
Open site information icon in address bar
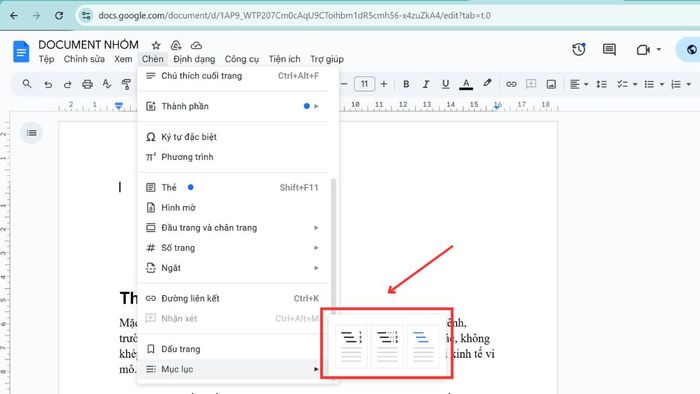click(x=86, y=16)
